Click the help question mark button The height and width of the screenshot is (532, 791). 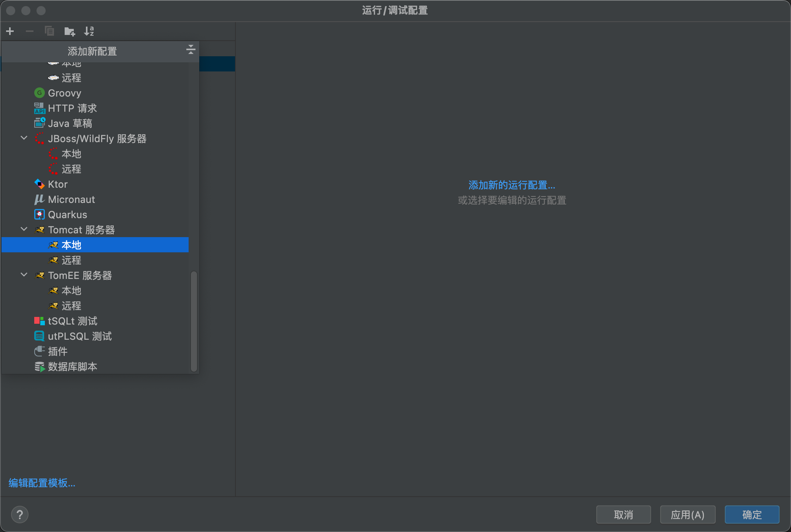(x=20, y=515)
